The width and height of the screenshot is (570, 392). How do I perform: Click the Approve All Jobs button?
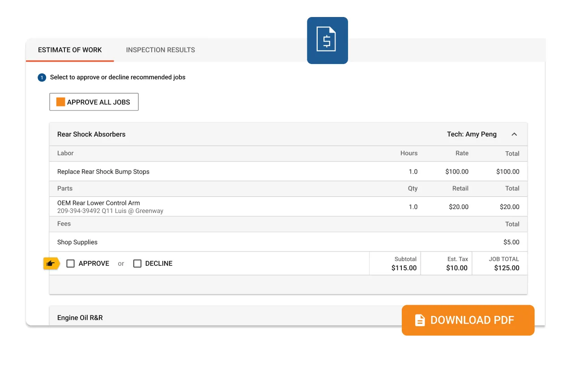(x=94, y=102)
